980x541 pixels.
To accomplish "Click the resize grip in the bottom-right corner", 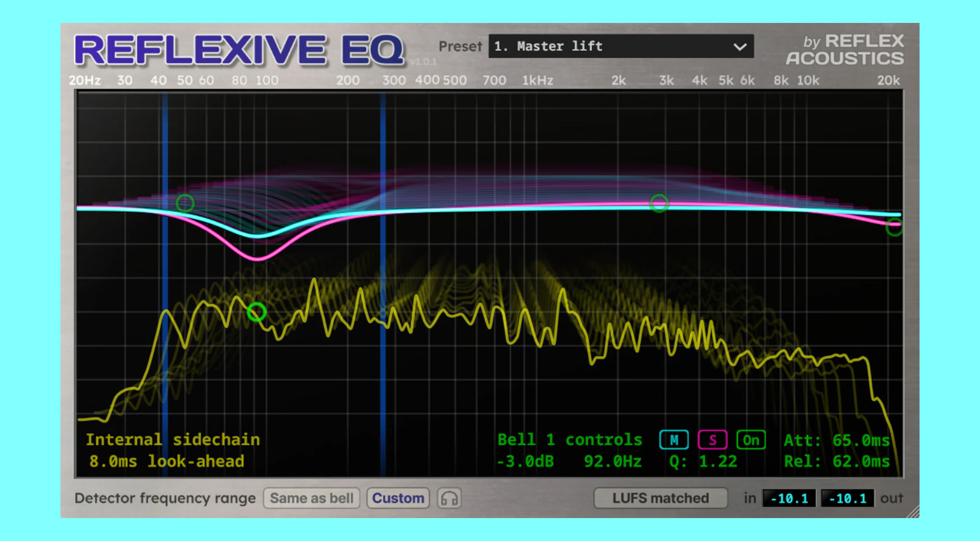I will click(913, 510).
